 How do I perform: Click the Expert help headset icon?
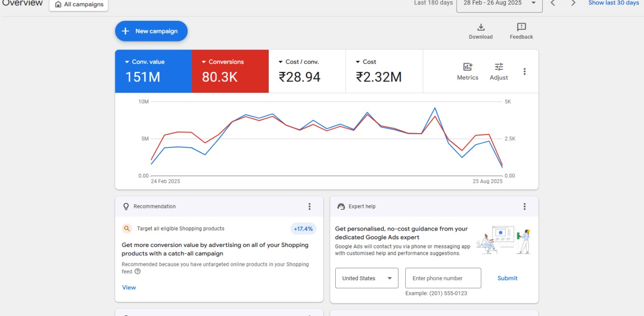tap(342, 206)
